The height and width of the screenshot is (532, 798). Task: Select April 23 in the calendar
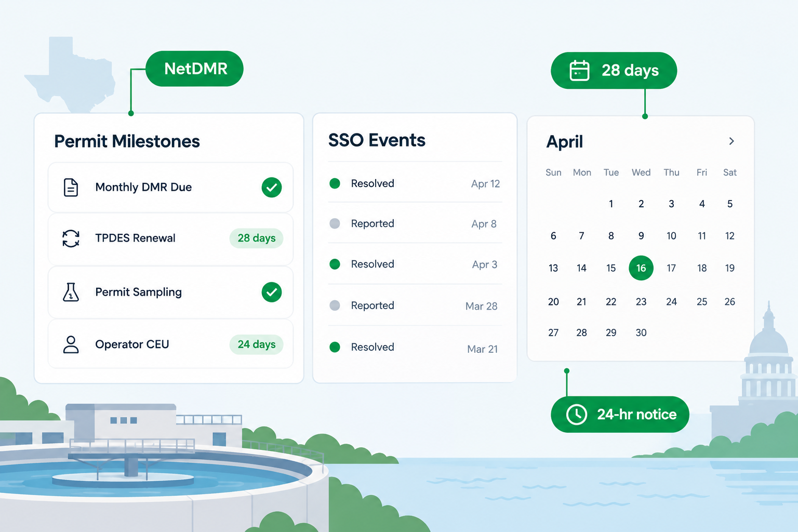641,302
